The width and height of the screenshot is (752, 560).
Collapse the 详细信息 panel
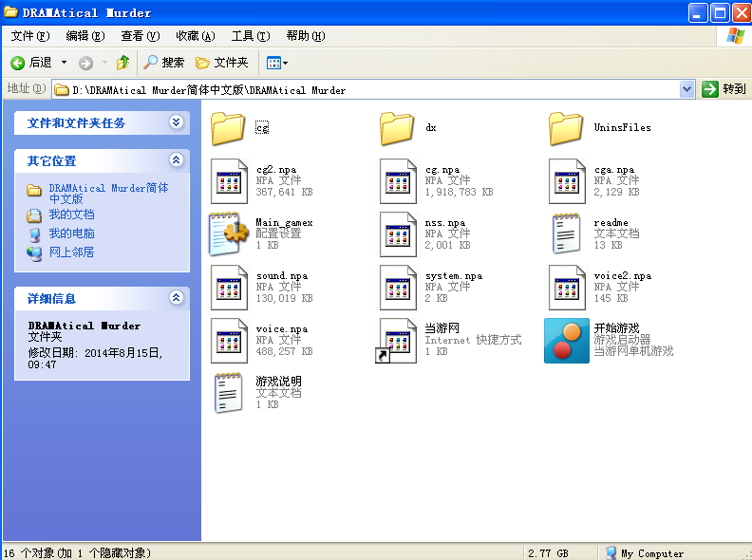coord(176,298)
